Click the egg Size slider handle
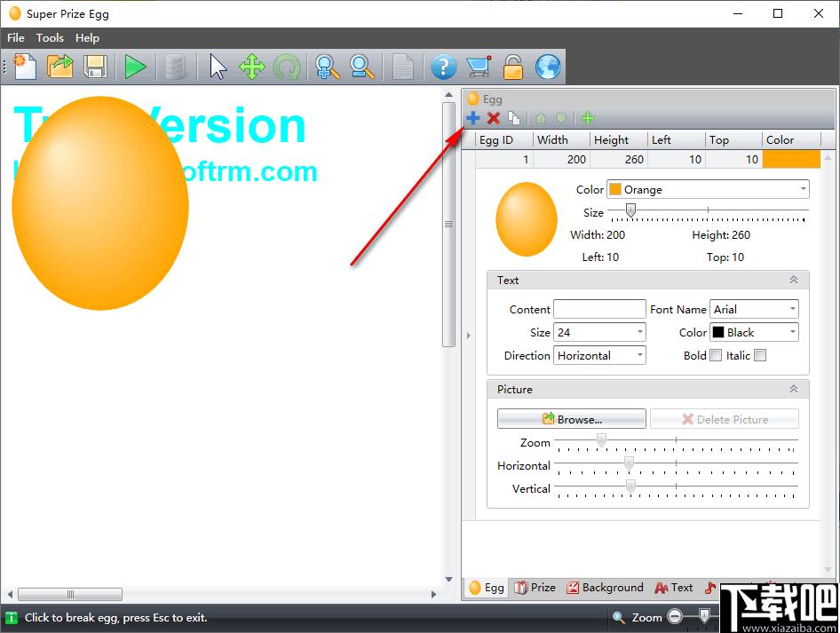Viewport: 840px width, 633px height. pos(630,210)
